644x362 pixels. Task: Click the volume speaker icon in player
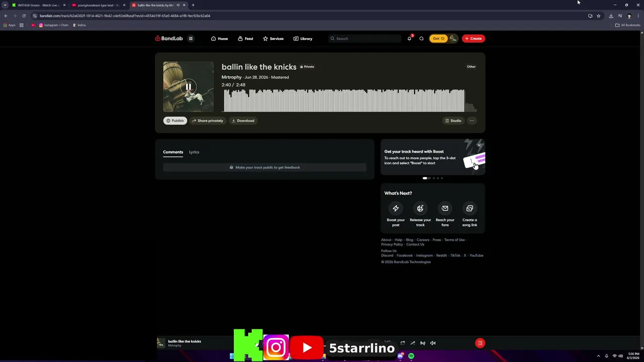pyautogui.click(x=433, y=343)
